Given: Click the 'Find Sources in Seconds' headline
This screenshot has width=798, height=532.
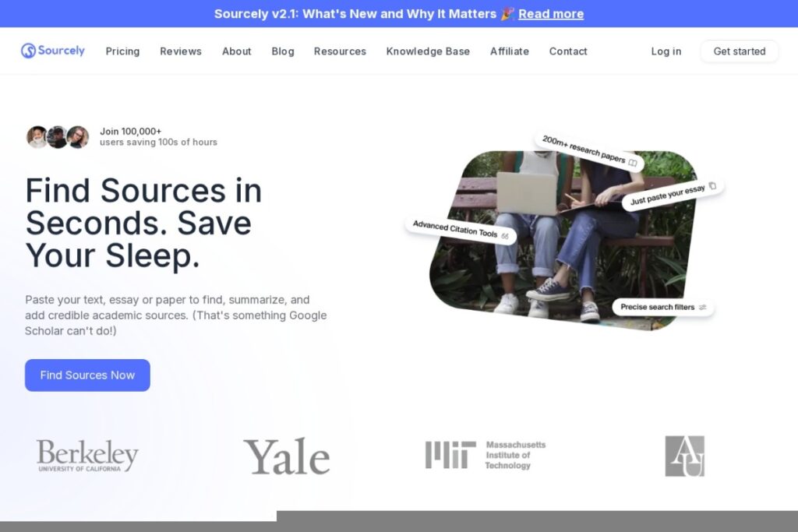Looking at the screenshot, I should pyautogui.click(x=143, y=223).
